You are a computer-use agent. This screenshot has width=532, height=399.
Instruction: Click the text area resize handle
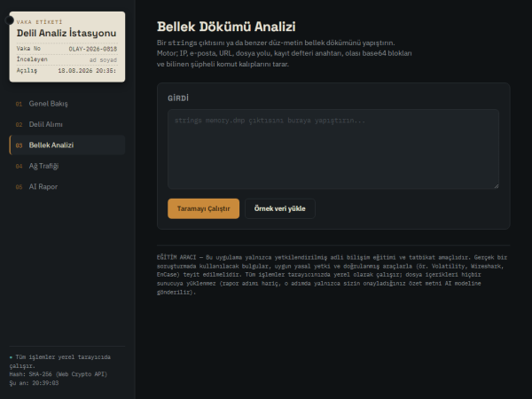497,186
